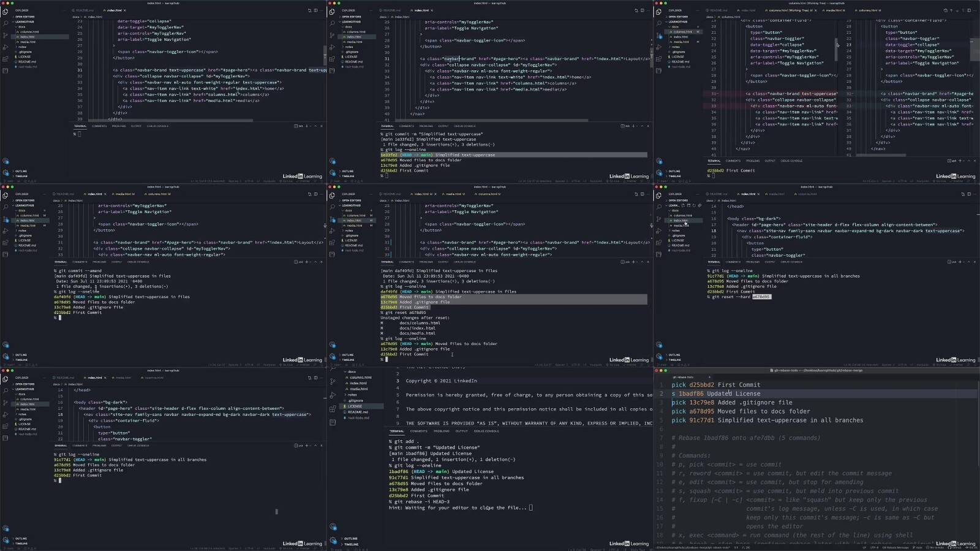Image resolution: width=980 pixels, height=551 pixels.
Task: Maximize the terminal panel in the top-left empty-terminal frame
Action: click(315, 126)
